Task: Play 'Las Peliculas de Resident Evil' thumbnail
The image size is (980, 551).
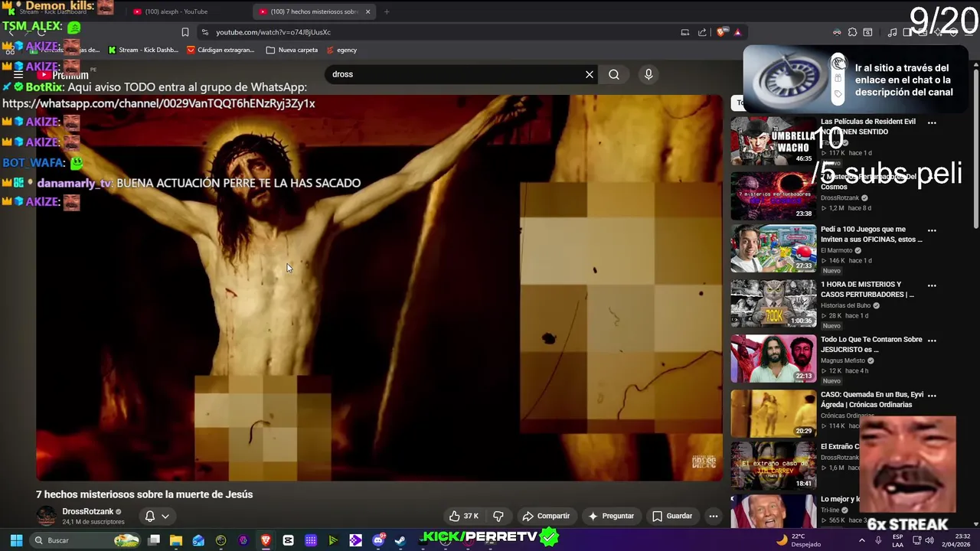Action: (773, 141)
